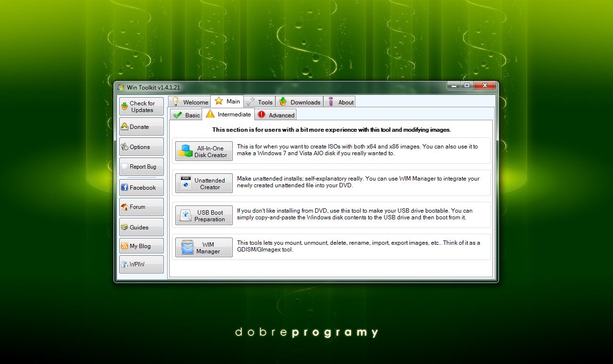Open the Downloads tab
This screenshot has height=364, width=613.
click(300, 102)
